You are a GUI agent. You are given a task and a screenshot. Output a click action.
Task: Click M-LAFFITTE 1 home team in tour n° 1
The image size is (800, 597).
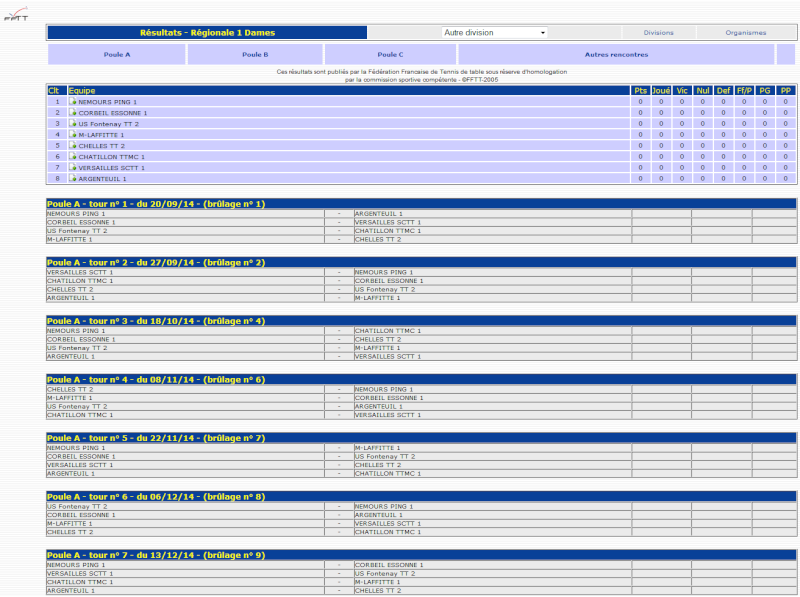70,239
